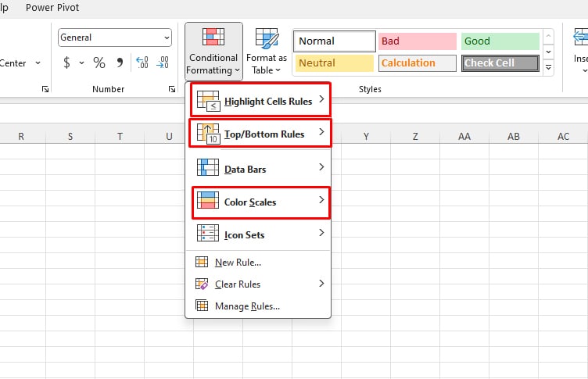
Task: Expand Color Scales arrow chevron
Action: (x=321, y=200)
